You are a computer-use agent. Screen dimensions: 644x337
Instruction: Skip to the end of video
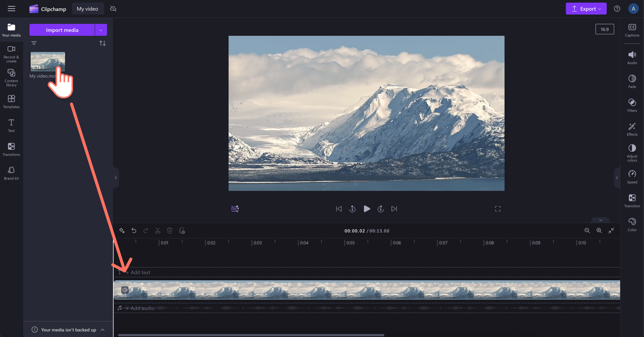click(394, 209)
